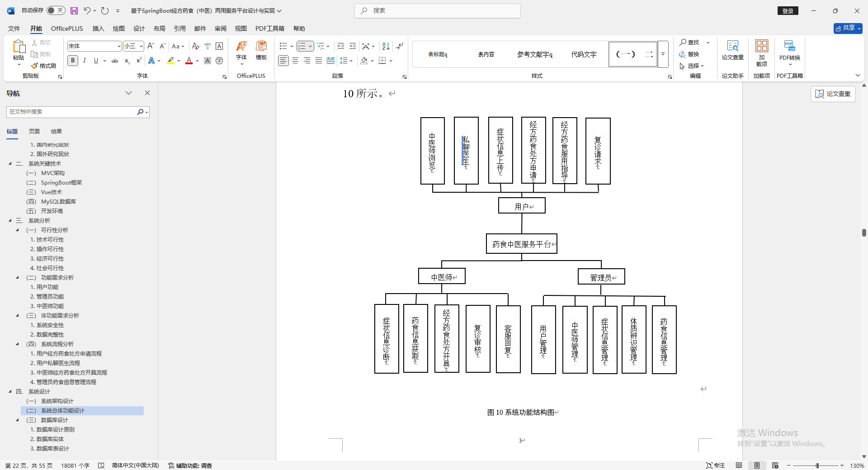
Task: Toggle underline formatting on
Action: [95, 60]
